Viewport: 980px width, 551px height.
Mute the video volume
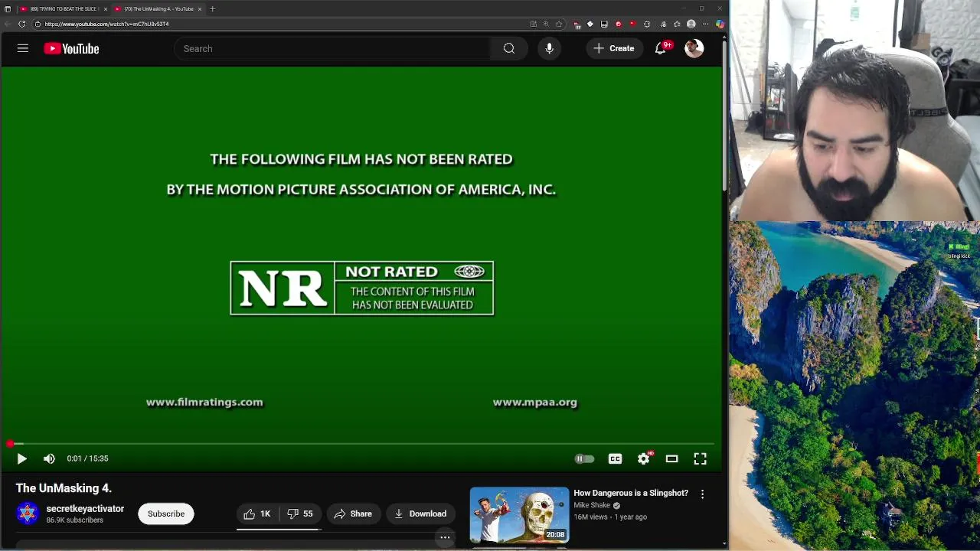tap(49, 458)
